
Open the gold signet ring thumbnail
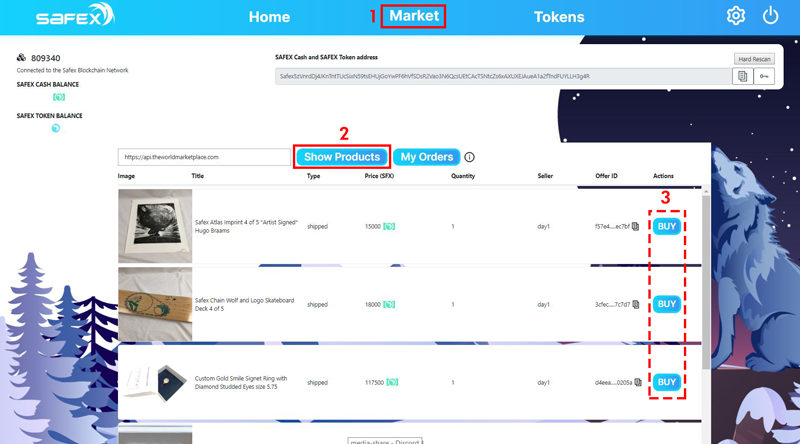[155, 382]
